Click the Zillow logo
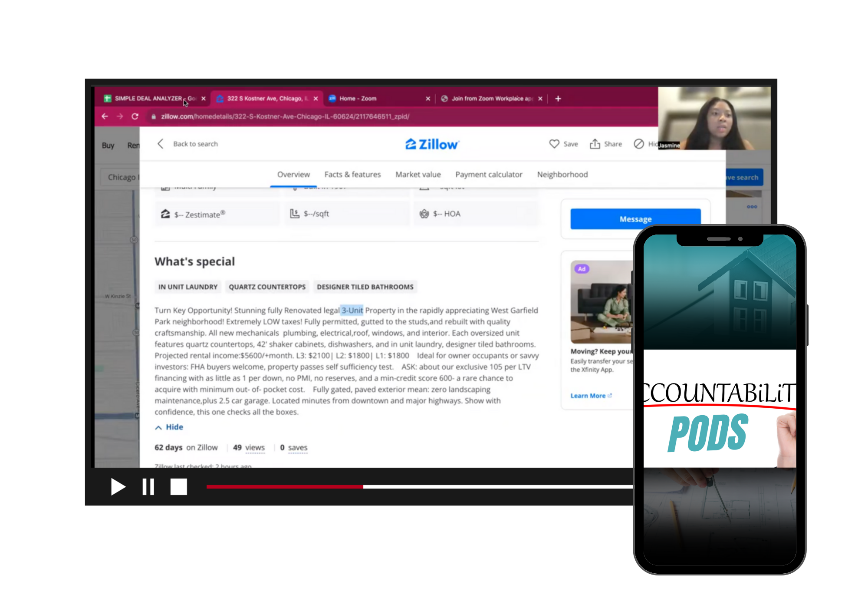 tap(432, 144)
